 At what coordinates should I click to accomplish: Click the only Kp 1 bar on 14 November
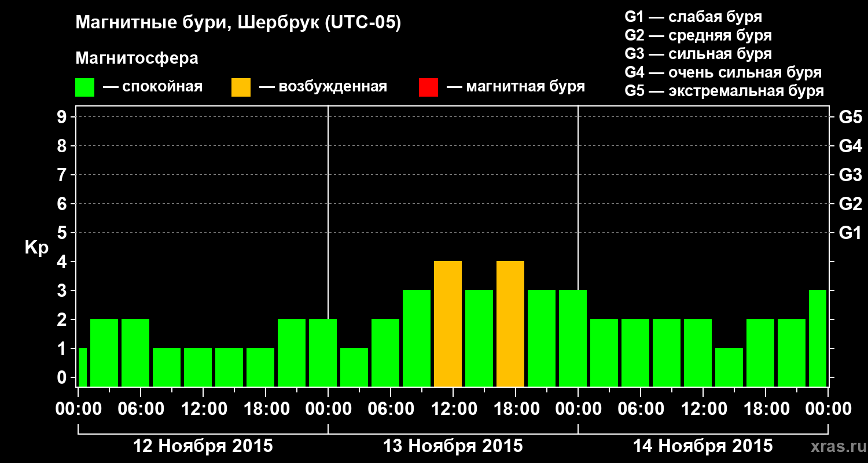coord(729,368)
